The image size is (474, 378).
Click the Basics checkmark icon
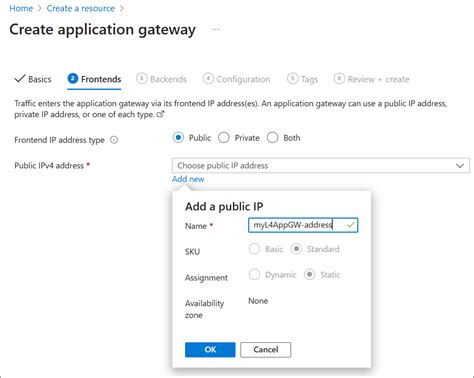point(20,79)
